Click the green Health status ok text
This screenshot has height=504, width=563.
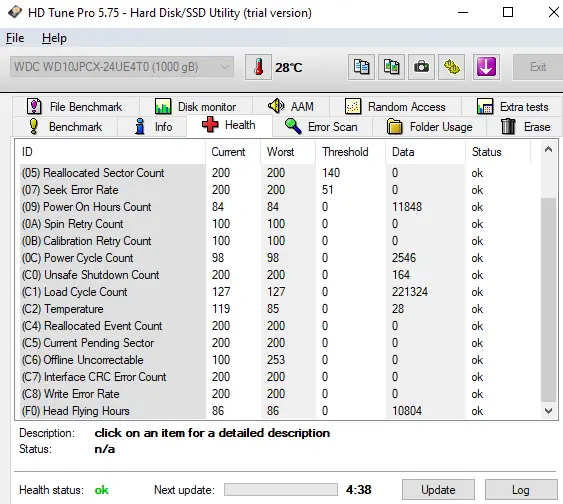click(x=101, y=490)
